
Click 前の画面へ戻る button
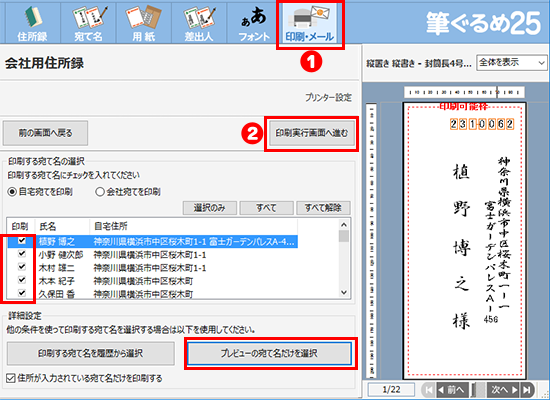click(x=45, y=133)
